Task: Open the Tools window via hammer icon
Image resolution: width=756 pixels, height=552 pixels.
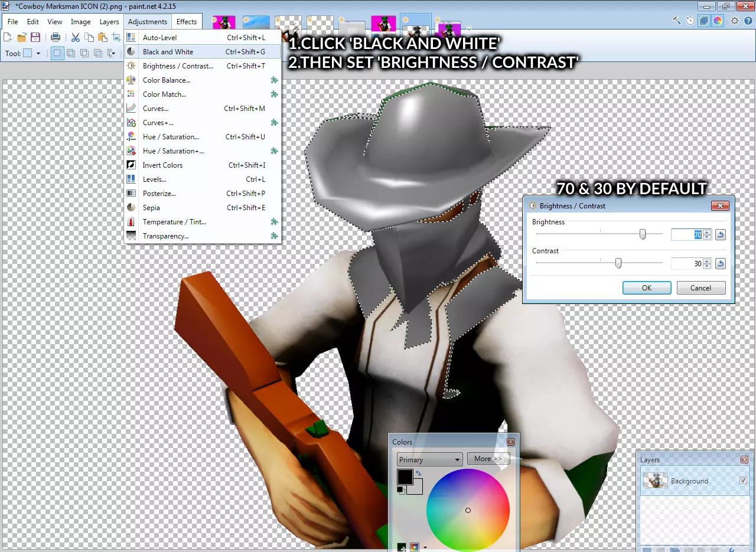Action: coord(677,21)
